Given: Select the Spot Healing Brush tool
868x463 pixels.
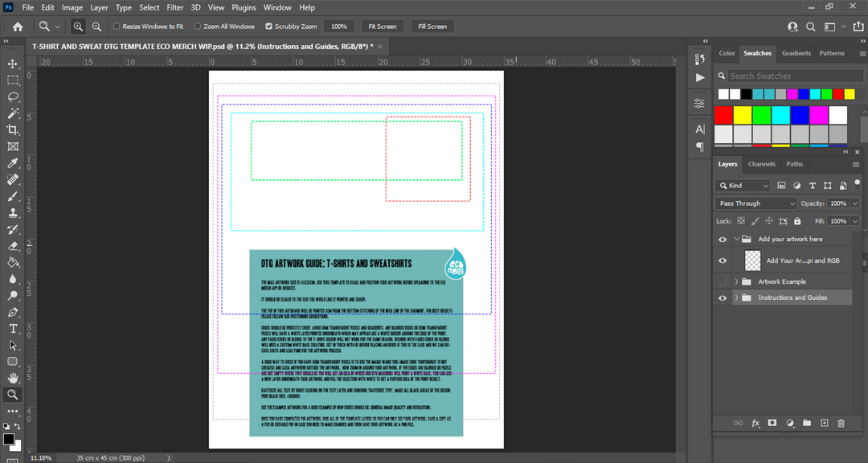Looking at the screenshot, I should 12,179.
